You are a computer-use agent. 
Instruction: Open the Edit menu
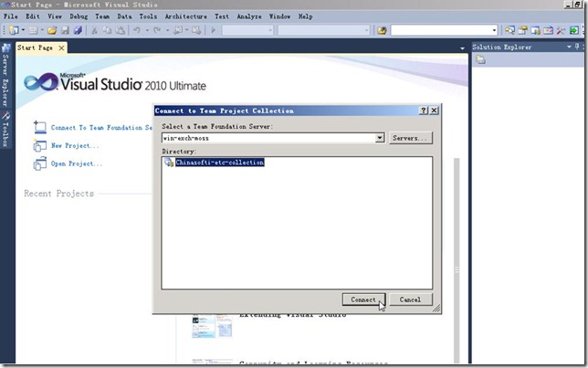coord(33,16)
